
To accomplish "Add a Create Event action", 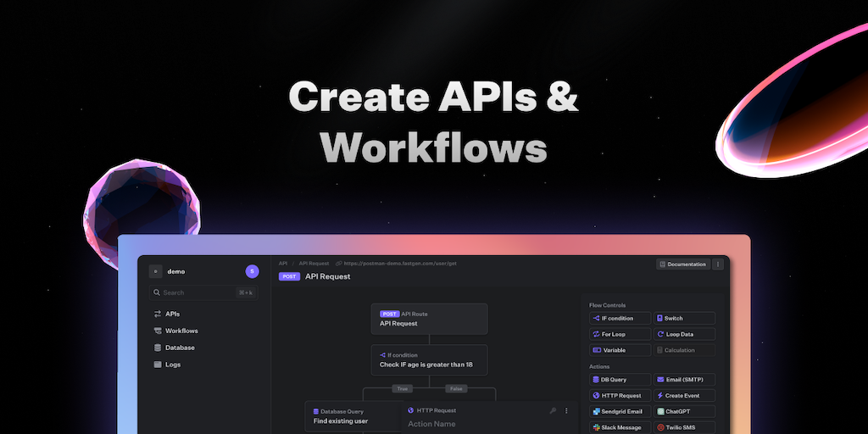I will [684, 396].
